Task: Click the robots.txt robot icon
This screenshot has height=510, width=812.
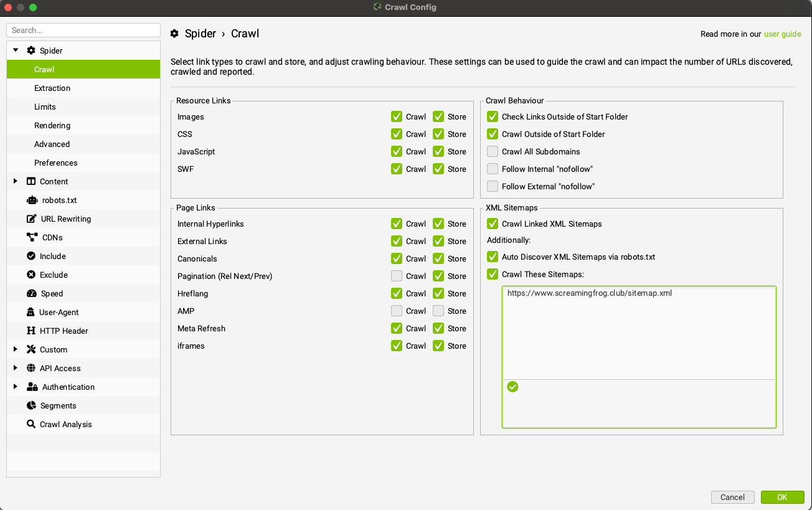Action: click(32, 200)
